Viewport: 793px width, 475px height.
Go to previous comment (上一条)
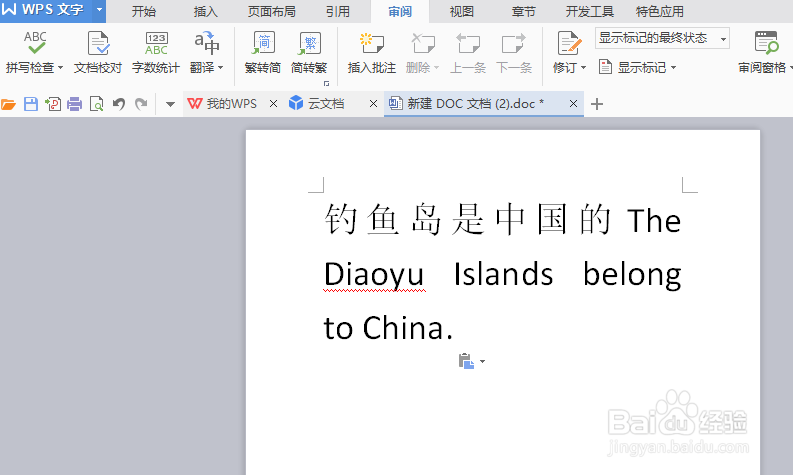(468, 53)
